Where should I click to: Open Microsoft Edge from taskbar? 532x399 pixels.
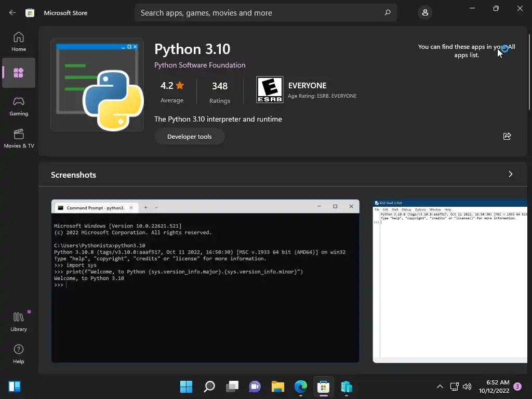pyautogui.click(x=301, y=387)
